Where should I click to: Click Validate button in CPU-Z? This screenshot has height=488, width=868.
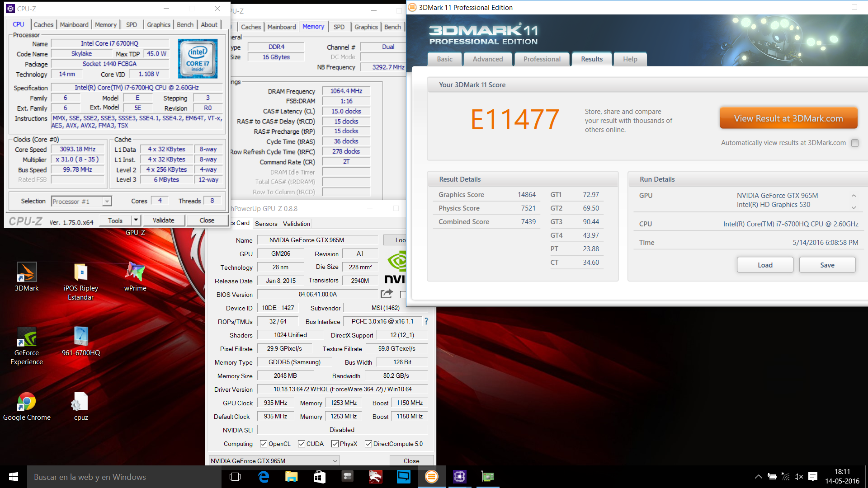pos(163,220)
